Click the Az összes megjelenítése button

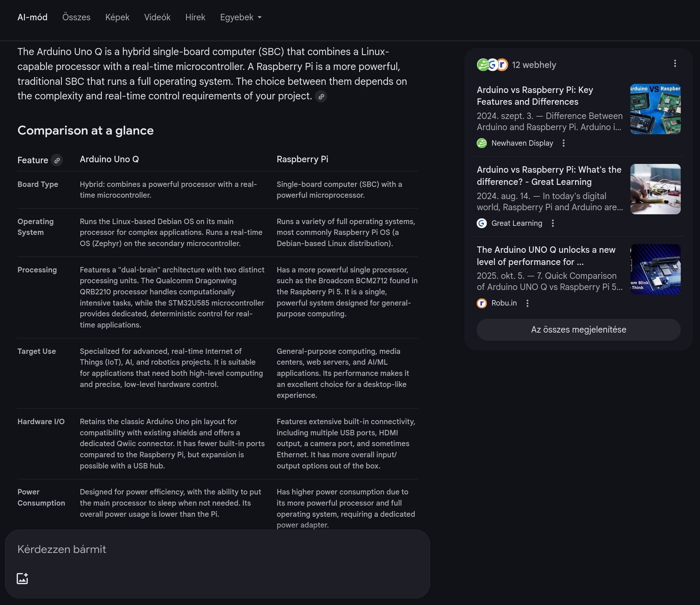click(x=578, y=330)
